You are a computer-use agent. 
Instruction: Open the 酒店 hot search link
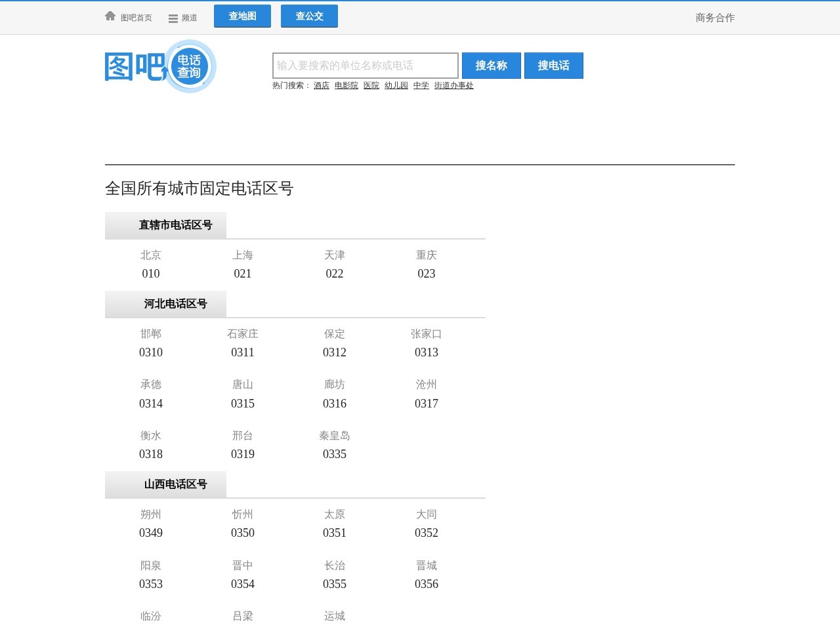pos(321,85)
